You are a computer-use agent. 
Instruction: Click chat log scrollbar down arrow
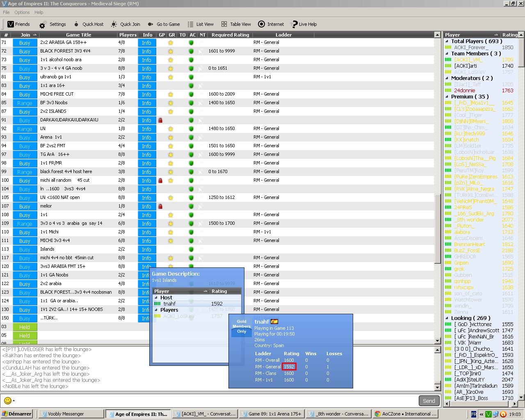pos(438,387)
